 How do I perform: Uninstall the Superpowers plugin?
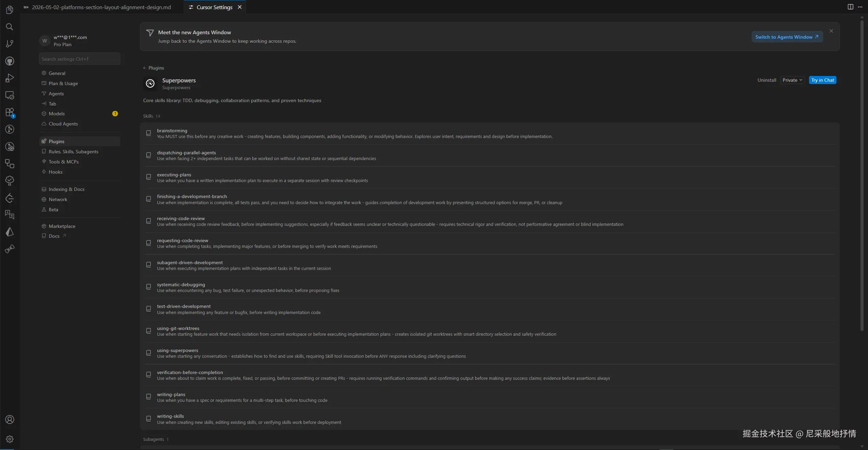767,80
